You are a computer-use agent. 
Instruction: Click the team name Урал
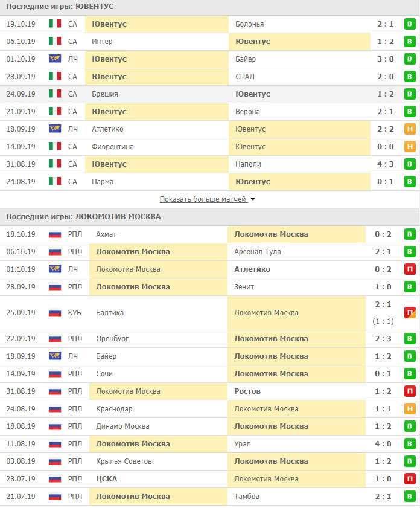point(243,443)
